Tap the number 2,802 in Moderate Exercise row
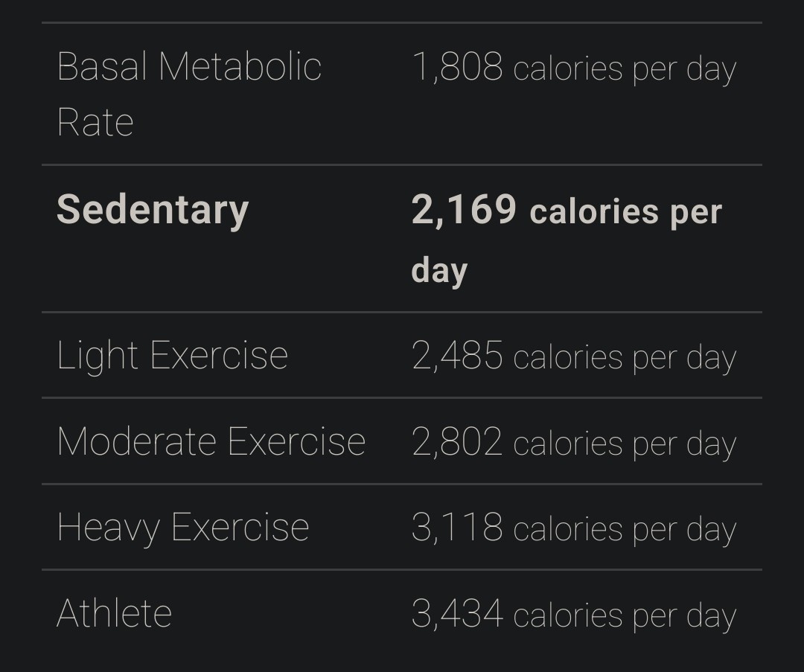The height and width of the screenshot is (672, 804). pyautogui.click(x=457, y=443)
